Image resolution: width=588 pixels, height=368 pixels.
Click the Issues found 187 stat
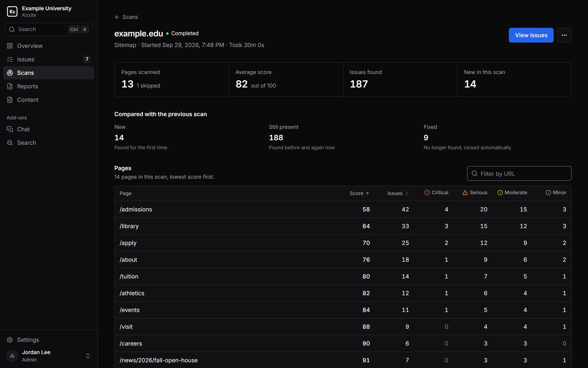pos(400,80)
